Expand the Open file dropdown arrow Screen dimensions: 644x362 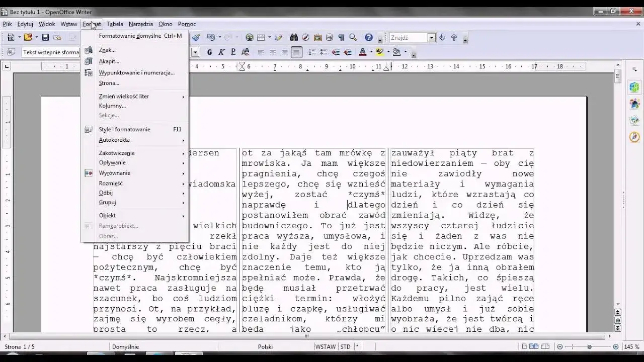36,37
